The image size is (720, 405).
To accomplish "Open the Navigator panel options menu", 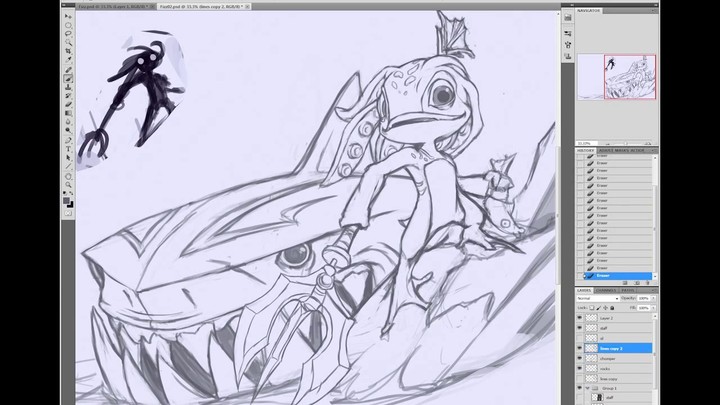I will tap(653, 11).
